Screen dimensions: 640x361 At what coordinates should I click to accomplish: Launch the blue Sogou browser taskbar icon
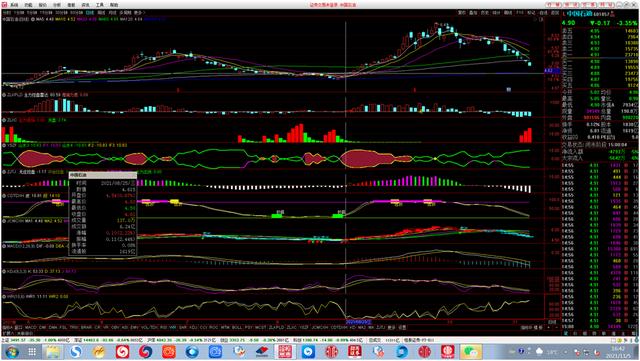tap(76, 352)
